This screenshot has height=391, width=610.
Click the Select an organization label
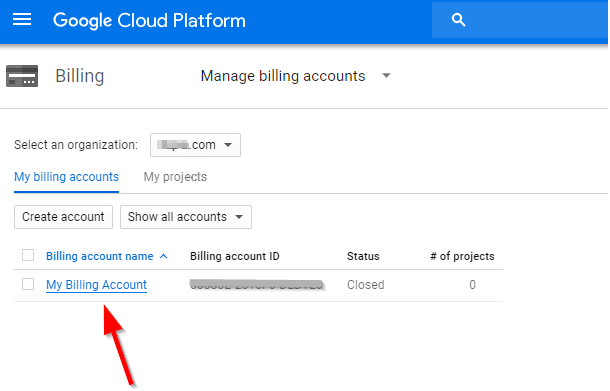point(76,145)
